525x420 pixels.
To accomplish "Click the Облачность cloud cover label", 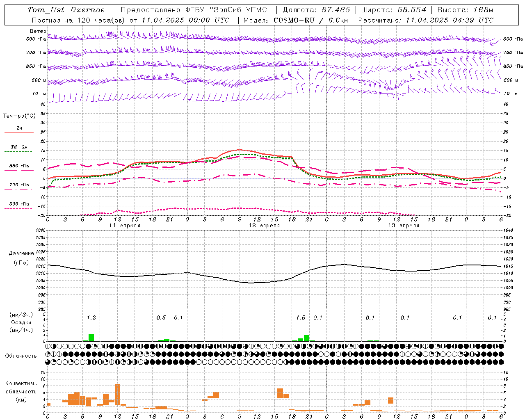I will pyautogui.click(x=21, y=356).
